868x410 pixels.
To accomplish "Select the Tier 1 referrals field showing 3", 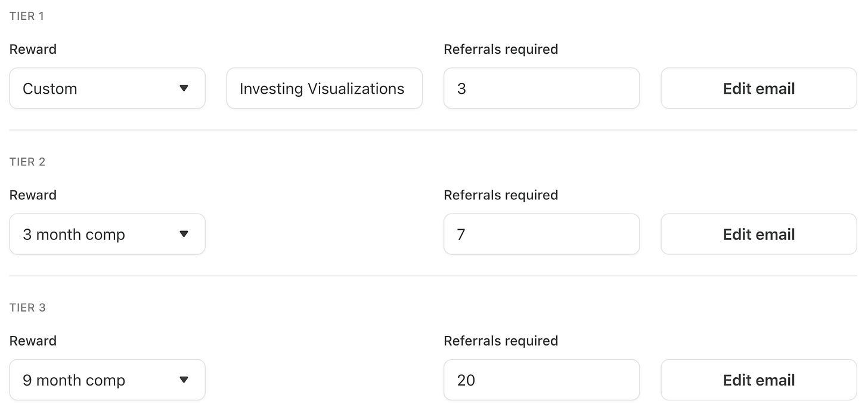I will click(x=541, y=88).
